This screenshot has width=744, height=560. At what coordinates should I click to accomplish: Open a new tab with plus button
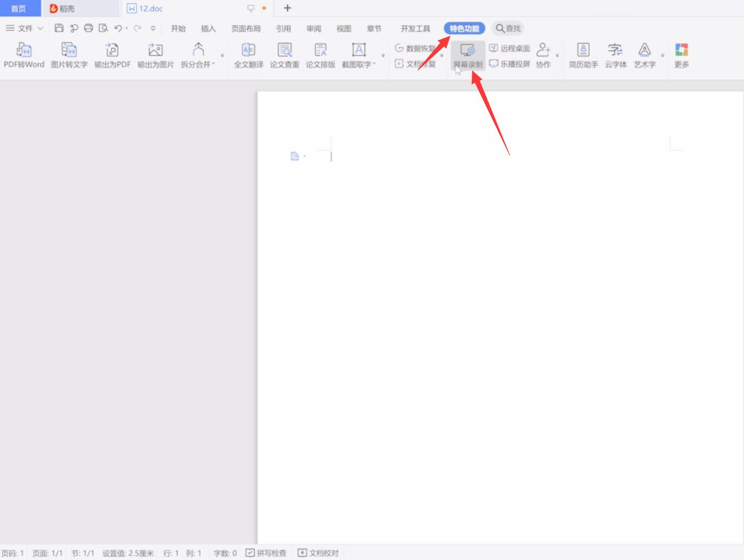pos(288,8)
